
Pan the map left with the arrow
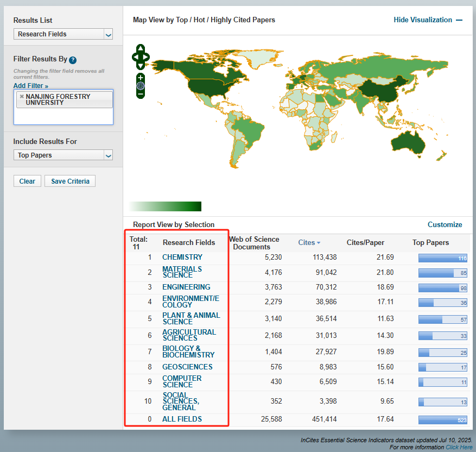135,57
